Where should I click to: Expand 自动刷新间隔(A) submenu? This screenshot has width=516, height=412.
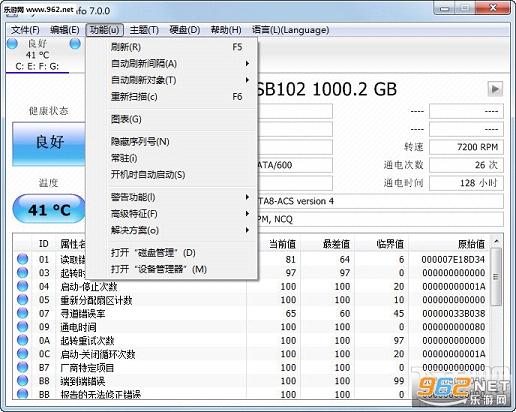pyautogui.click(x=171, y=63)
